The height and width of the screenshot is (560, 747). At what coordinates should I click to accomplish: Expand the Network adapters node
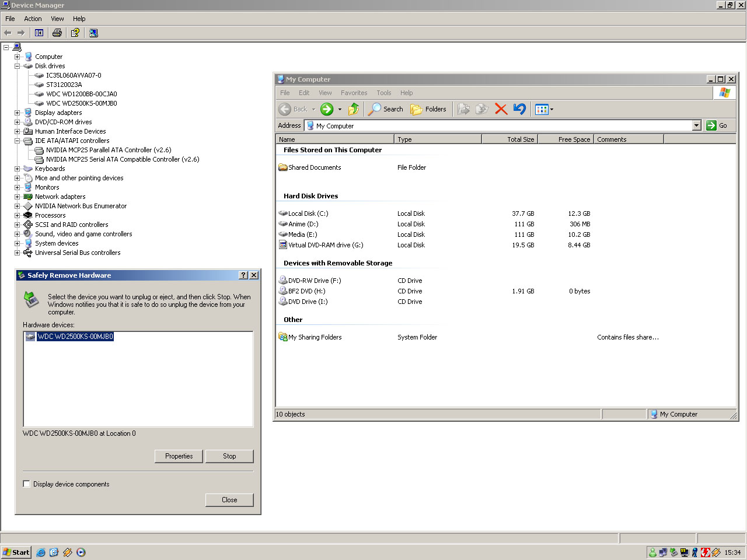tap(18, 197)
